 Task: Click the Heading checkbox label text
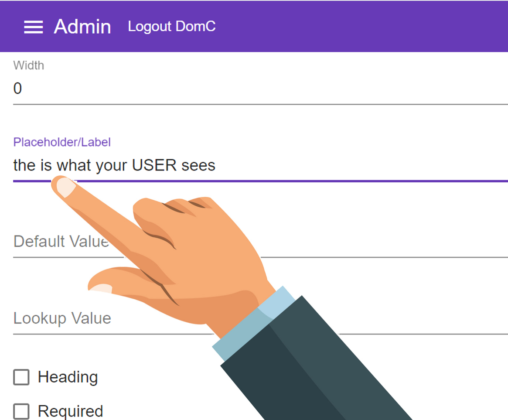coord(68,377)
